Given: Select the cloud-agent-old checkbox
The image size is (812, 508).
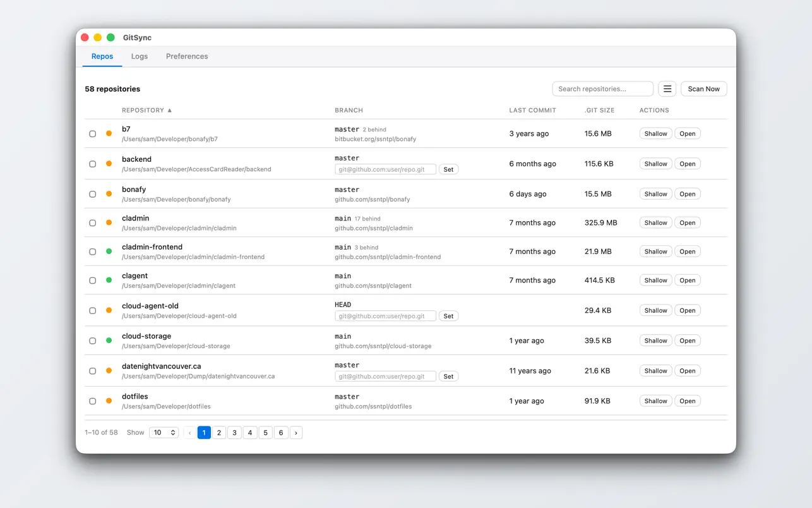Looking at the screenshot, I should 92,311.
